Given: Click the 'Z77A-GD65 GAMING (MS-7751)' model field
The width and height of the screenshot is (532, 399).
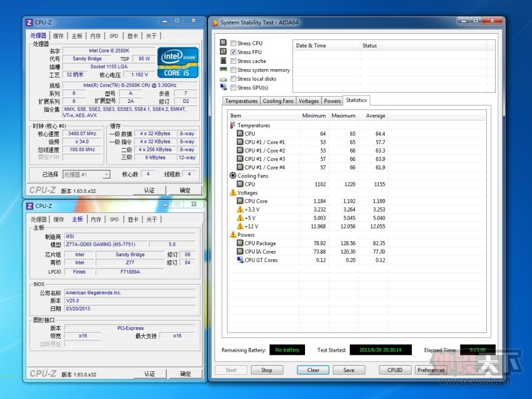Looking at the screenshot, I should tap(106, 244).
